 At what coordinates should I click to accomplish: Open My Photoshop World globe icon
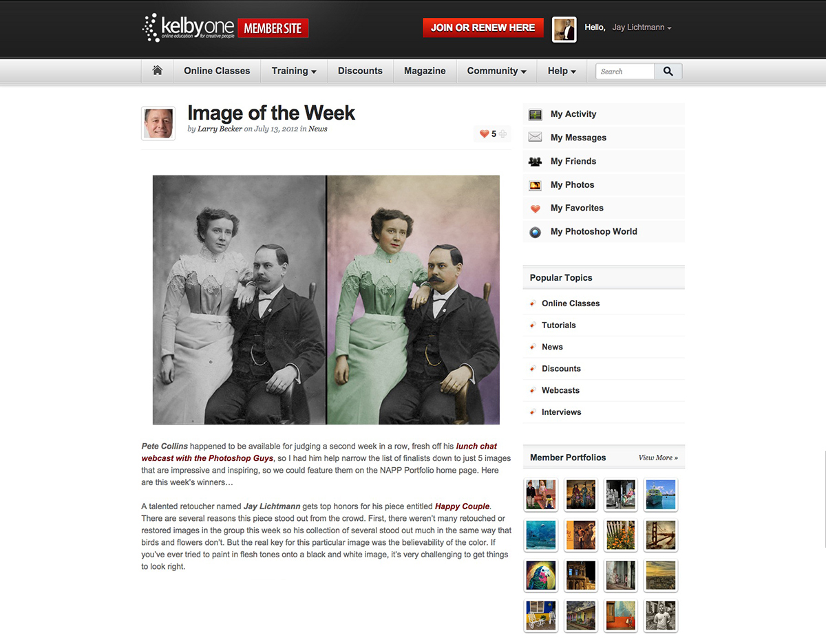point(536,232)
